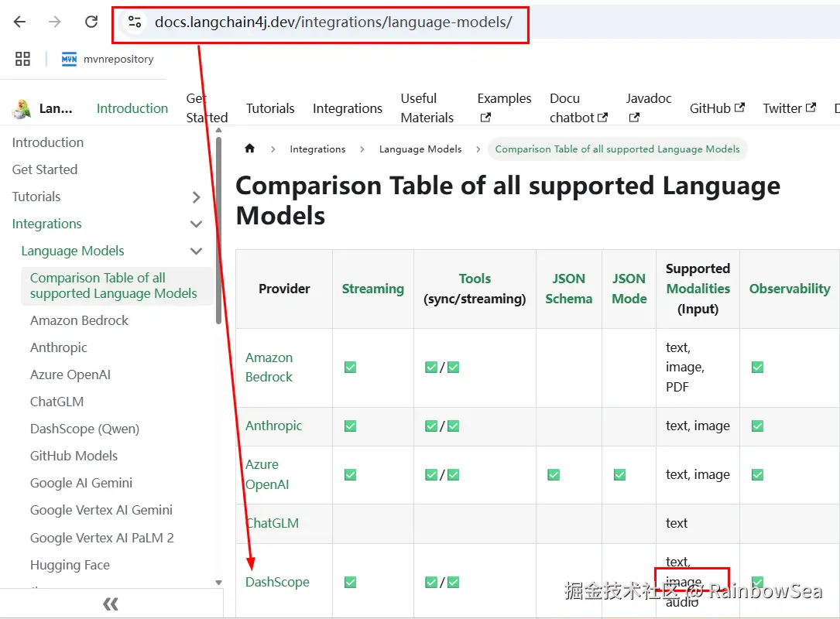
Task: Click the Javadoc external link icon
Action: point(634,118)
